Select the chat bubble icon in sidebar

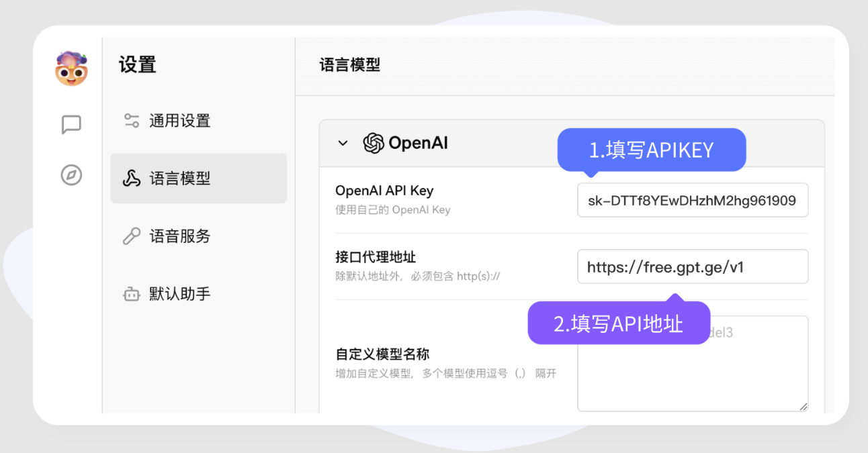click(71, 124)
